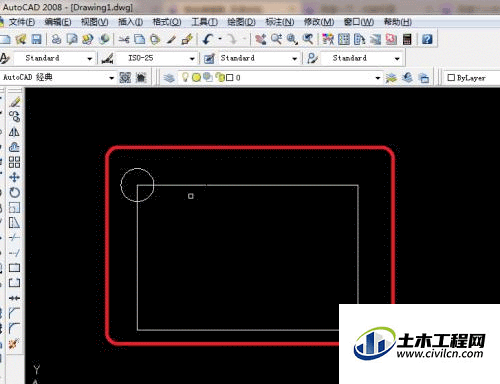The height and width of the screenshot is (384, 500).
Task: Open Plot Preview
Action: tap(72, 39)
